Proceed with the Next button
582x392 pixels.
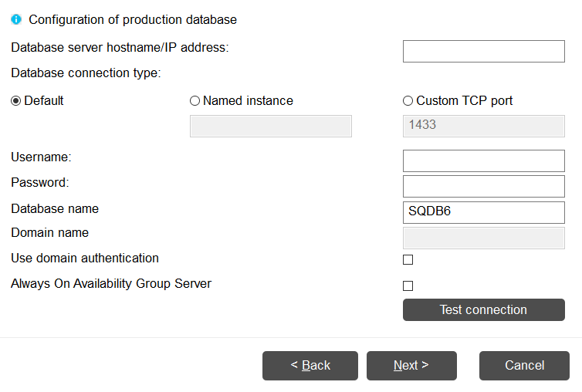tap(411, 366)
